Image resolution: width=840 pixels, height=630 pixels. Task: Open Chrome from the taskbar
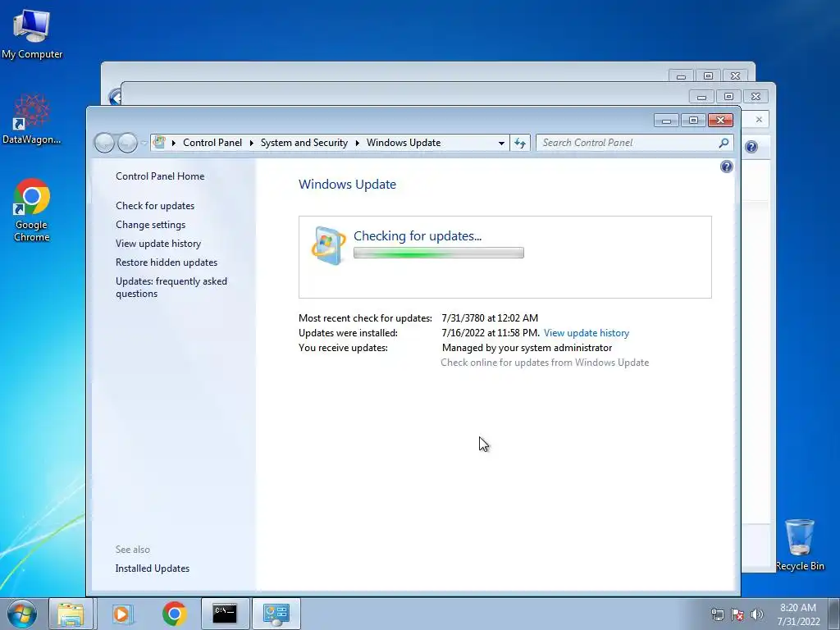(x=174, y=614)
